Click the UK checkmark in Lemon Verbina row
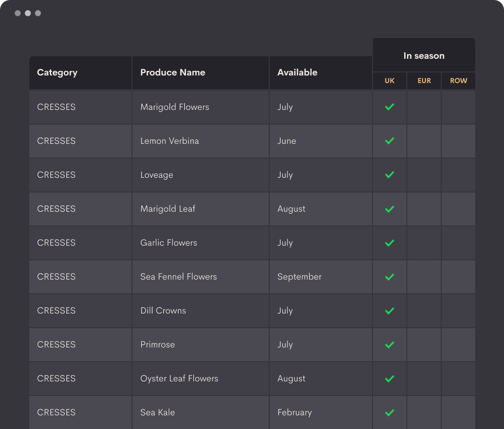 point(390,141)
